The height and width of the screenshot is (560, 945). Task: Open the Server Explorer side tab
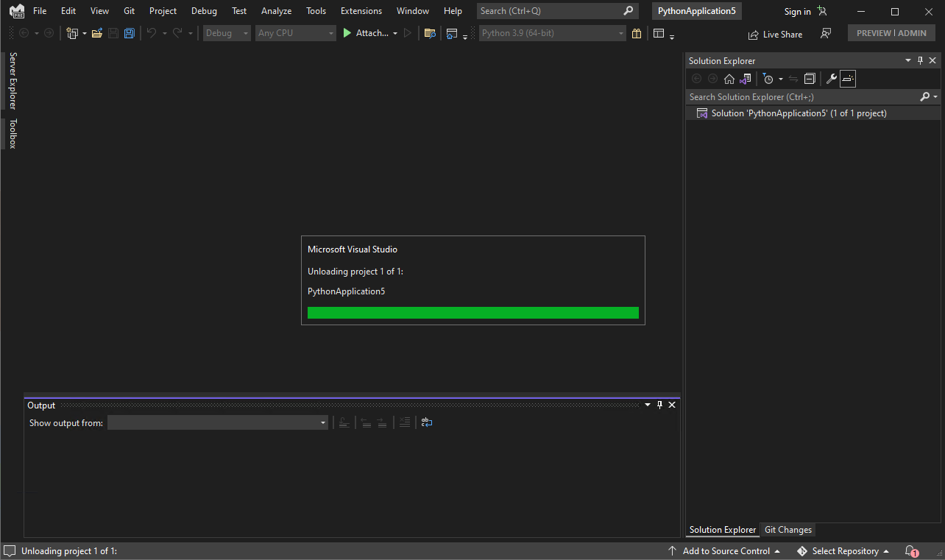(x=13, y=81)
